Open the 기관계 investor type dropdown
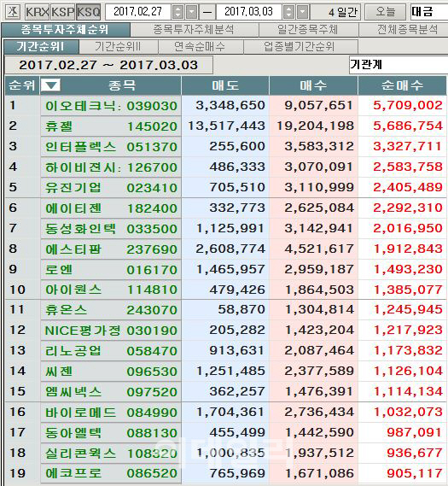 point(399,65)
